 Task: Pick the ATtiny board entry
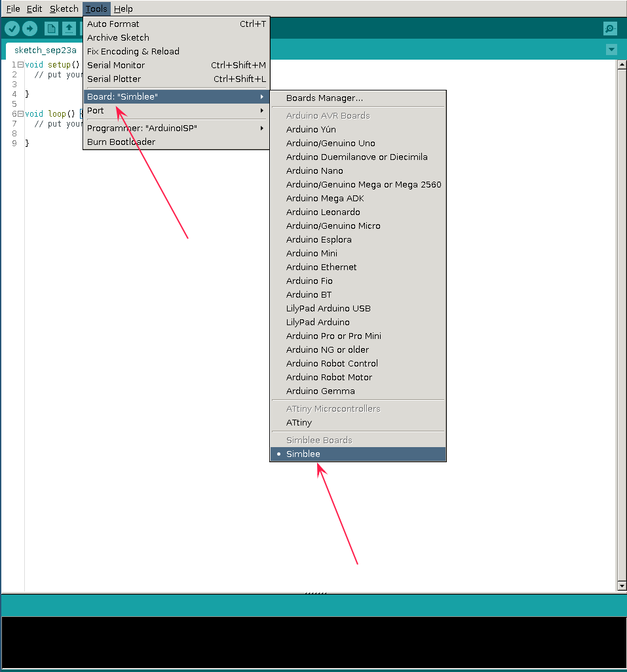click(358, 423)
